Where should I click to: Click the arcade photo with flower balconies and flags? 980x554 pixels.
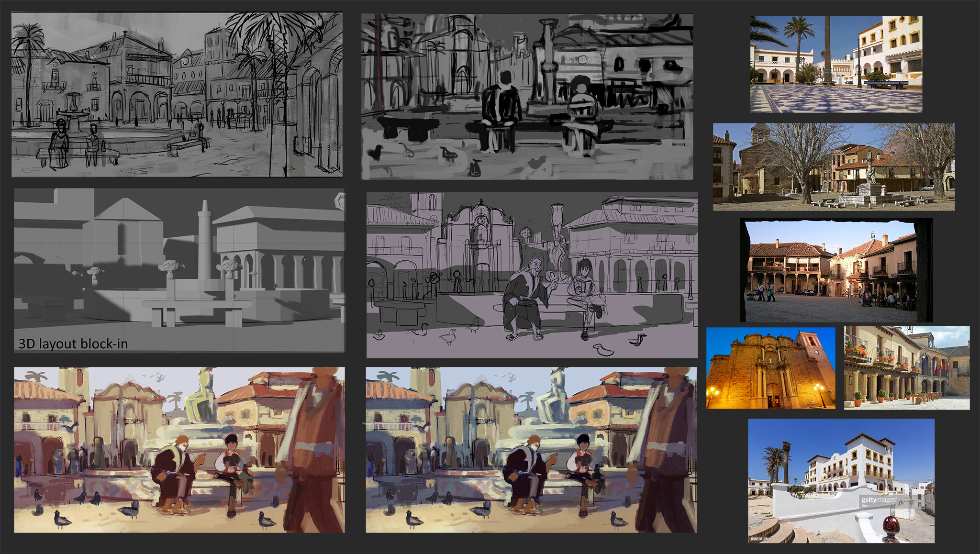click(906, 368)
